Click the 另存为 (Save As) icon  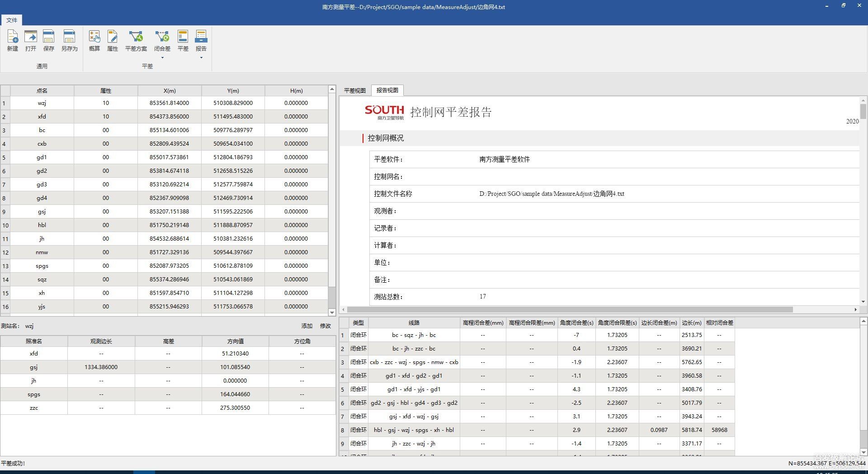click(69, 40)
